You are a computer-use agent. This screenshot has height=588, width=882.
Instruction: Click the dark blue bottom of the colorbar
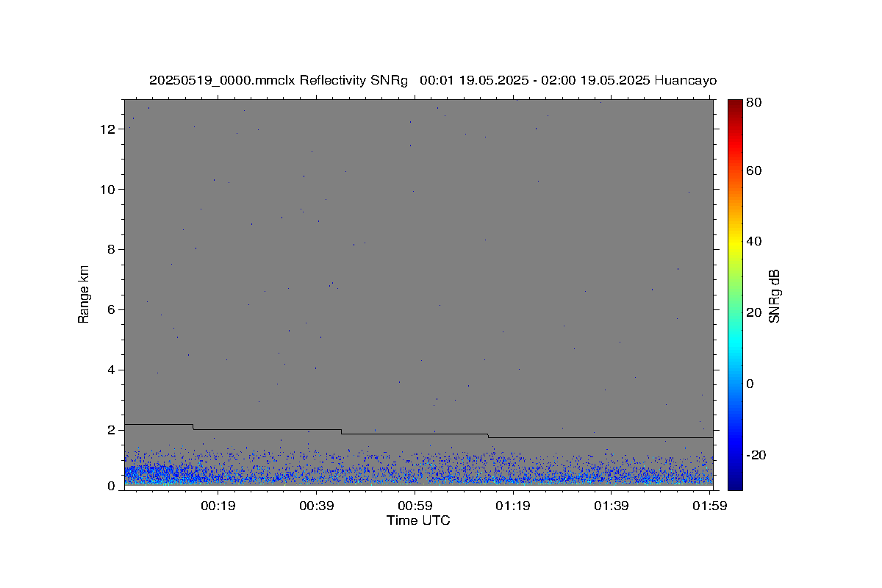pyautogui.click(x=735, y=484)
